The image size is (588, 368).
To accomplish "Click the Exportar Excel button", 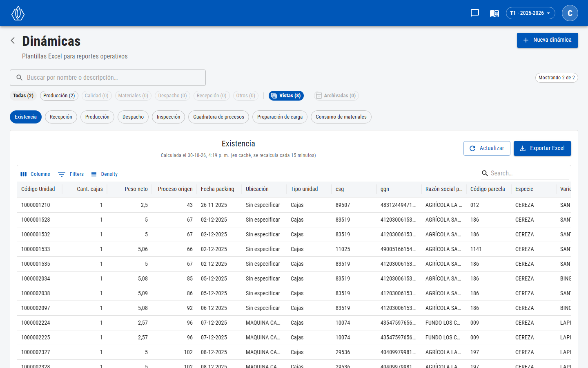I will (x=542, y=148).
